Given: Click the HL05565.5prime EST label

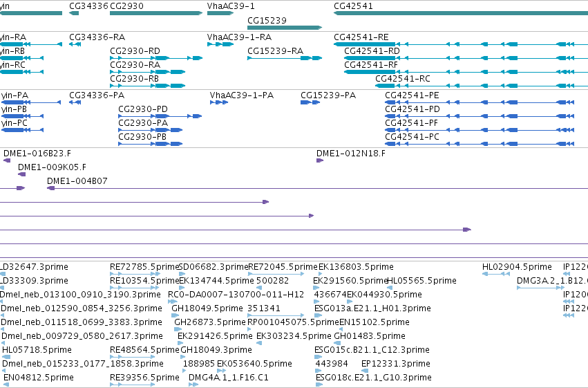Looking at the screenshot, I should pos(421,281).
